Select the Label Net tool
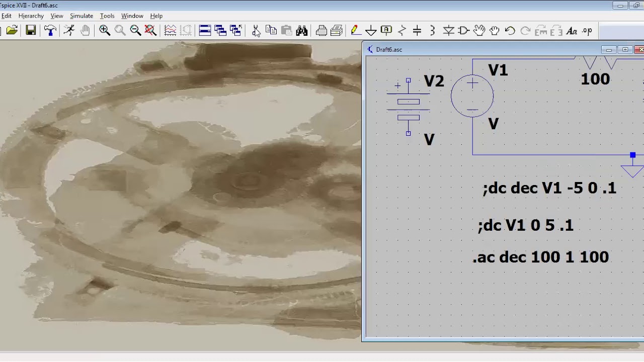 386,31
